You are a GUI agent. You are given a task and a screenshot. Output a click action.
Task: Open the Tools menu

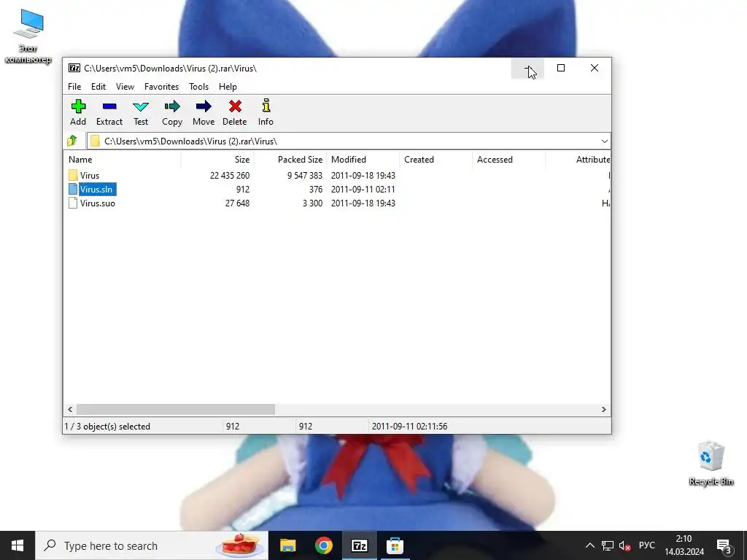[x=198, y=87]
